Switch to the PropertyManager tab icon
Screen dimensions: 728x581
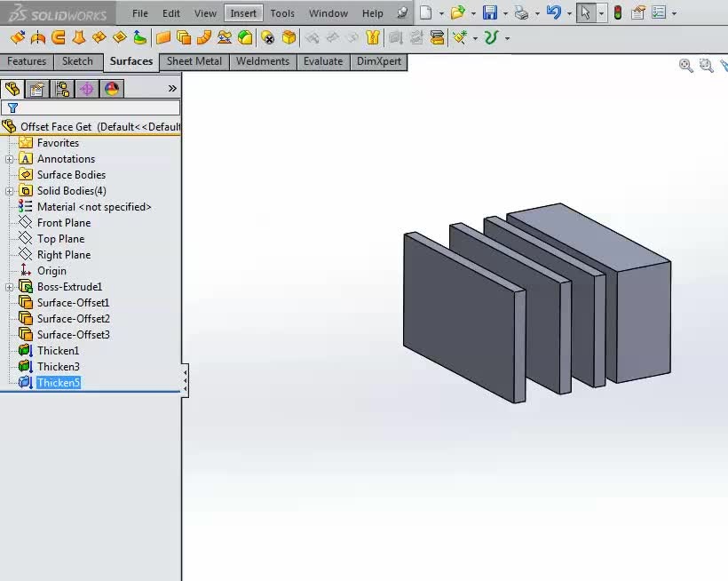36,89
